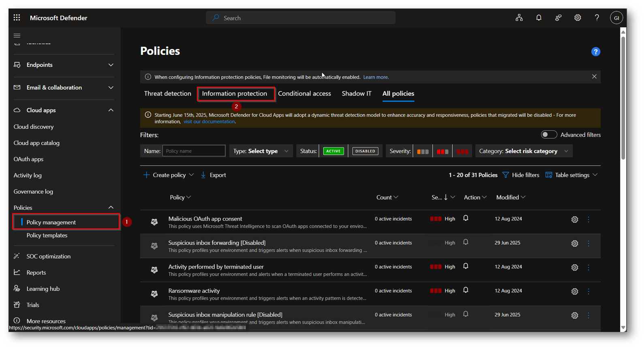The height and width of the screenshot is (349, 644).
Task: Click the Policy name input field
Action: tap(194, 151)
